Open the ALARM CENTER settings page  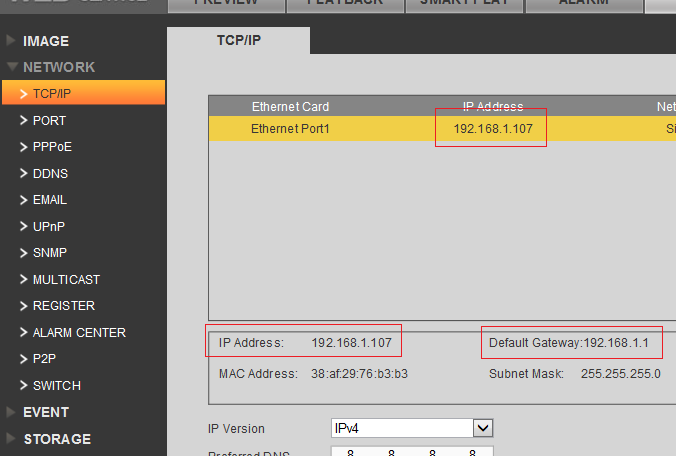click(x=79, y=333)
